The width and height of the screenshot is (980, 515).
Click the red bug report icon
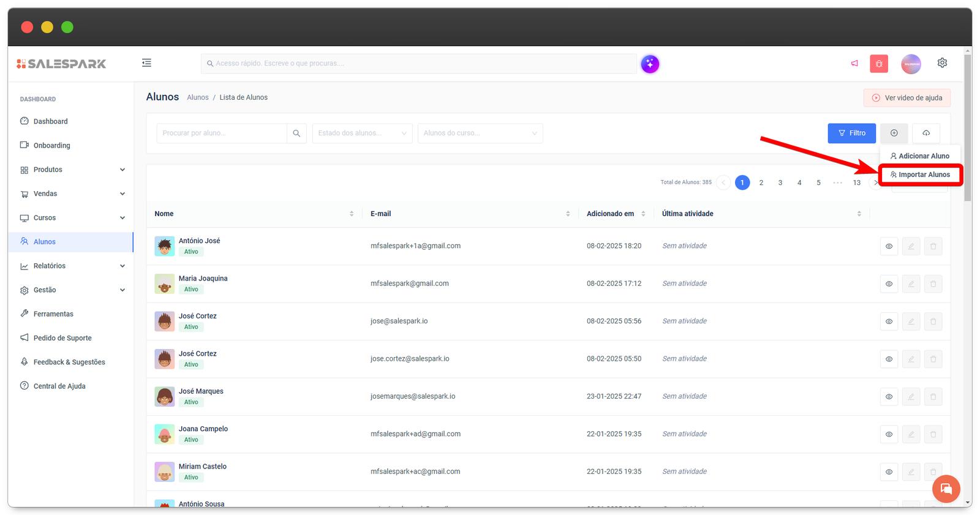pyautogui.click(x=879, y=64)
